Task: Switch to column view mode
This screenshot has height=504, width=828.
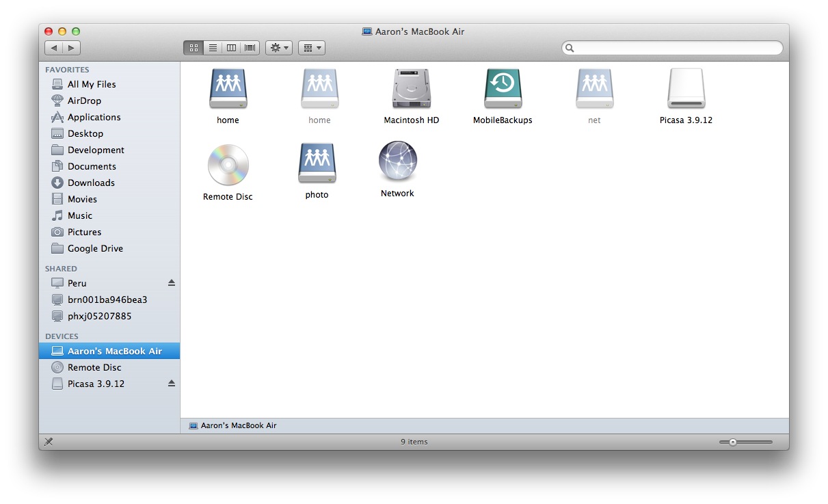Action: [231, 48]
